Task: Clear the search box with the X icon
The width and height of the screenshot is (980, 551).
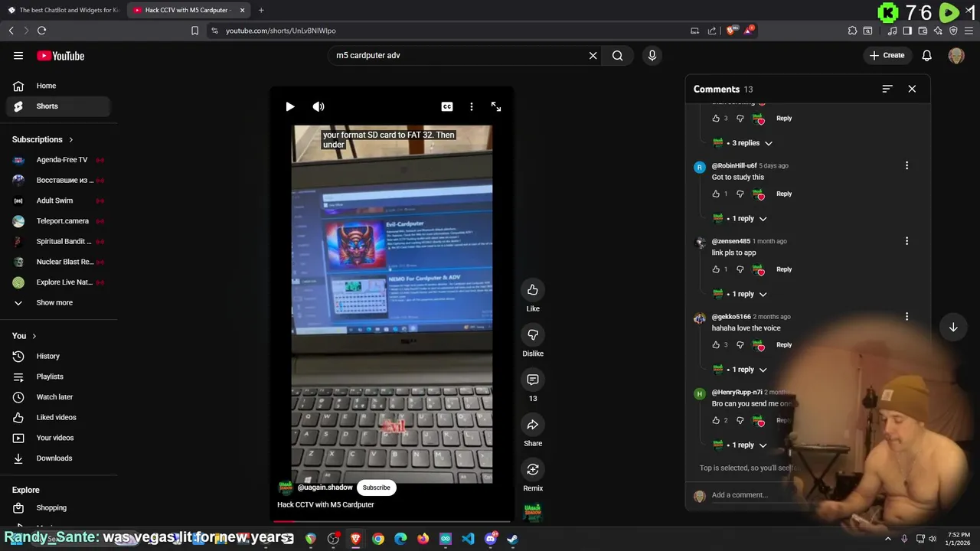Action: [x=593, y=55]
